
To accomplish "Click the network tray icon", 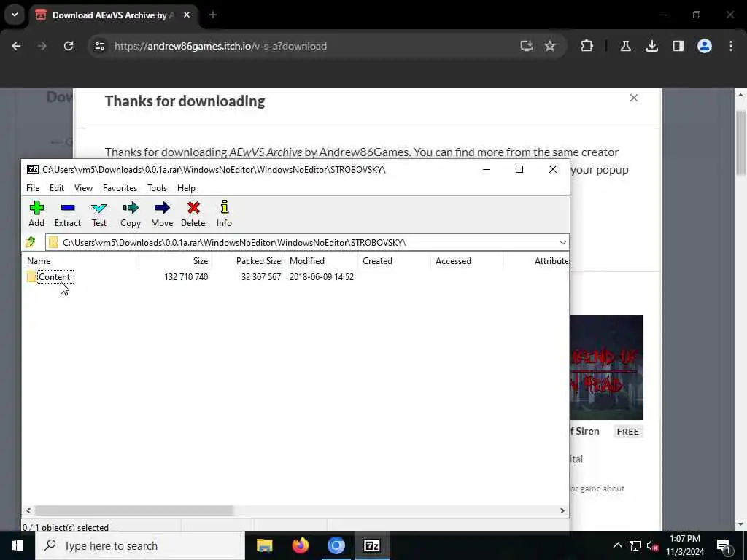I will click(x=635, y=545).
